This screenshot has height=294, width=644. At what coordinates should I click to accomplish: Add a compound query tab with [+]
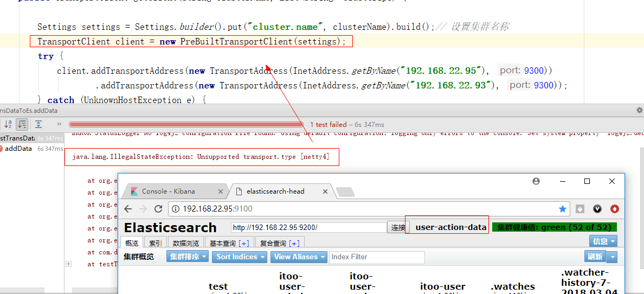tap(294, 244)
